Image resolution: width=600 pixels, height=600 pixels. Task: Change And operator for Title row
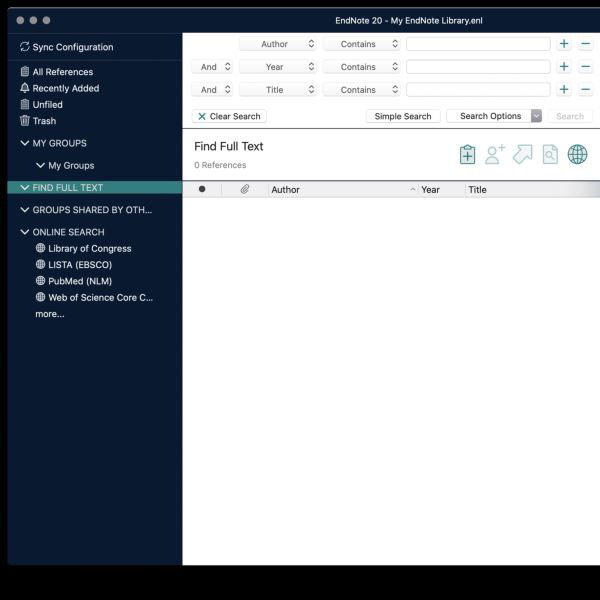[212, 90]
